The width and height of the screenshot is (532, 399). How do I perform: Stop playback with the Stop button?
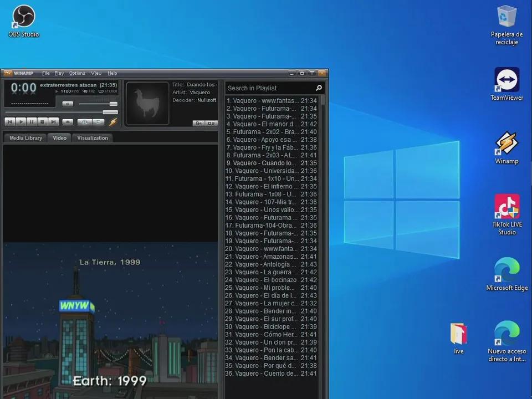tap(42, 121)
